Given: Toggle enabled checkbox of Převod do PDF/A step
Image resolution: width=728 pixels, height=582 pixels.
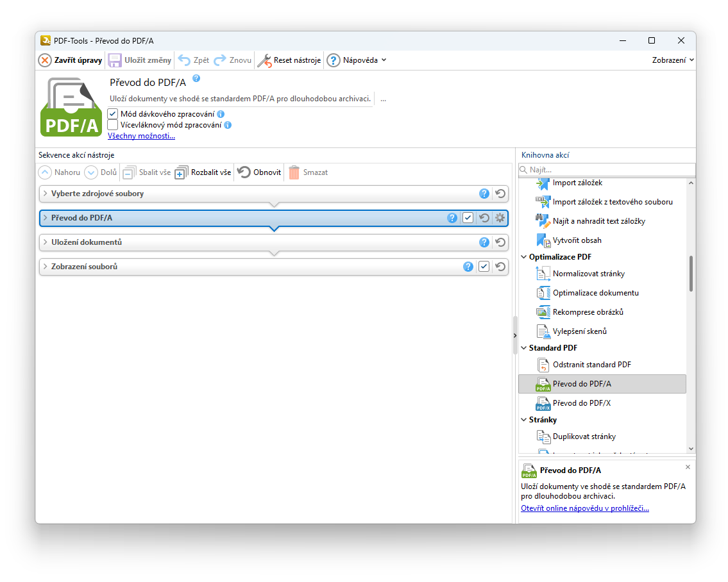Looking at the screenshot, I should (468, 218).
